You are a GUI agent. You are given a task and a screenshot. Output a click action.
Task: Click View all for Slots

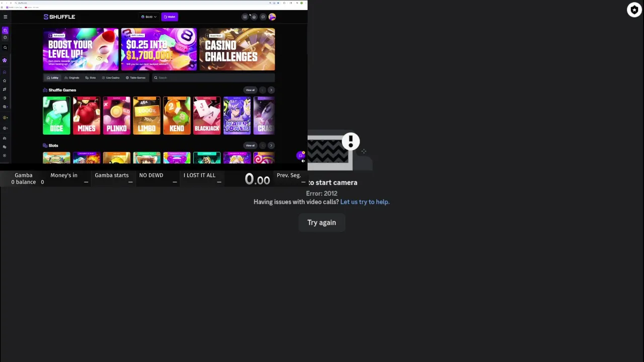(x=250, y=145)
